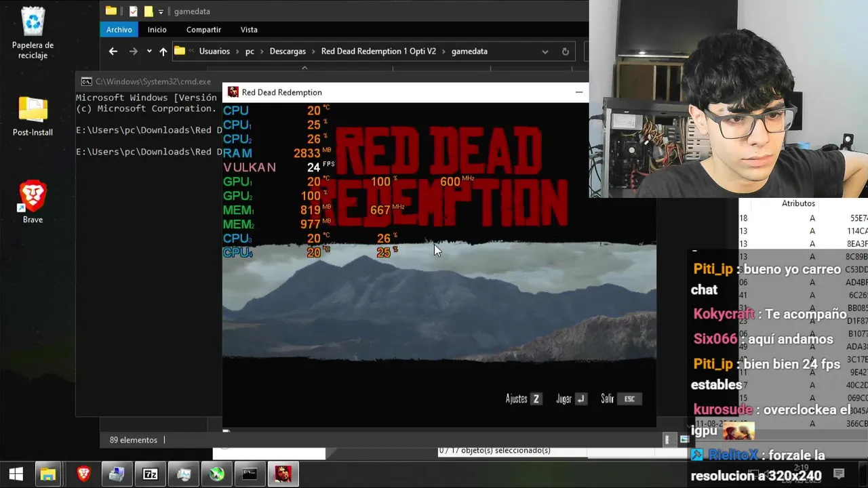This screenshot has width=868, height=488.
Task: Click the taskbar icon right of 7-Zip
Action: click(183, 474)
